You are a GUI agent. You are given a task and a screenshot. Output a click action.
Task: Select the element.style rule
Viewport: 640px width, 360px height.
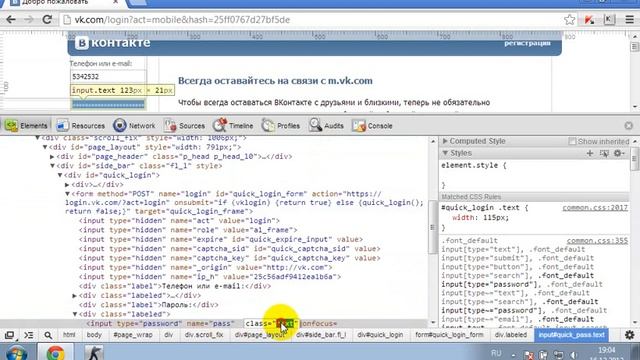pos(473,165)
